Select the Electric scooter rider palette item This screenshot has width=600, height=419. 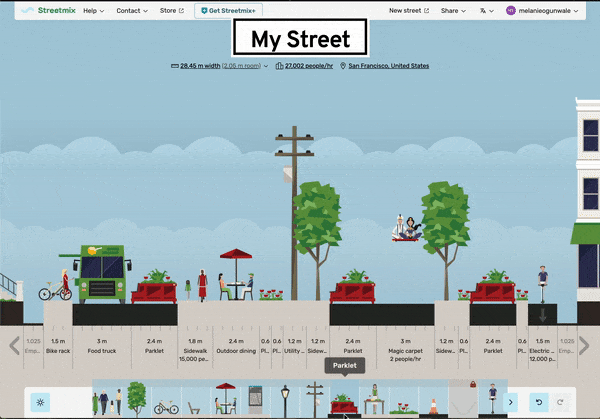(x=493, y=398)
